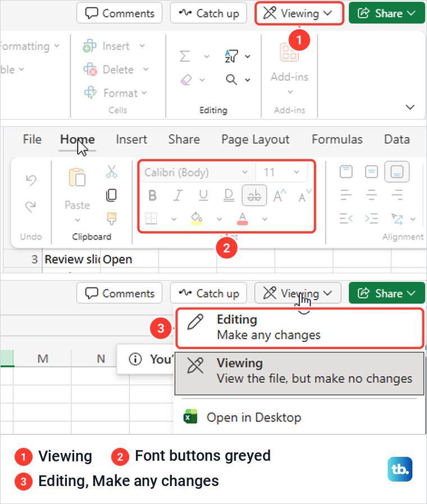The image size is (427, 504).
Task: Click the Undo arrow icon
Action: pyautogui.click(x=31, y=180)
